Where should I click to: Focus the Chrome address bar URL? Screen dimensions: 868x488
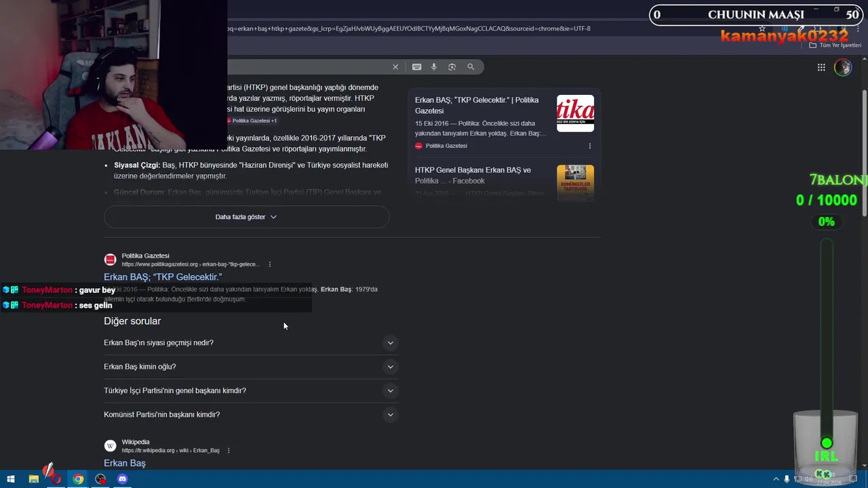pyautogui.click(x=409, y=28)
